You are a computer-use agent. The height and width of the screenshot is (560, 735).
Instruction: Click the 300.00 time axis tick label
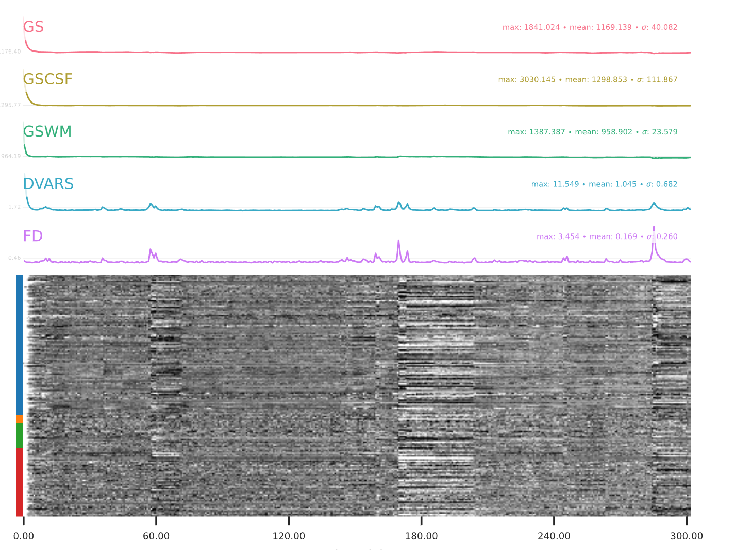click(687, 536)
